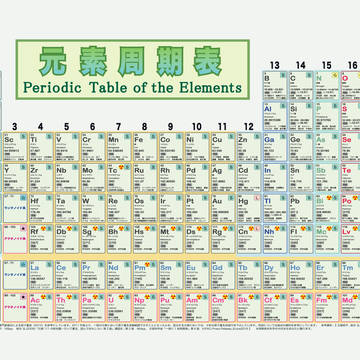Click the Db dubnium element cell

pos(67,239)
